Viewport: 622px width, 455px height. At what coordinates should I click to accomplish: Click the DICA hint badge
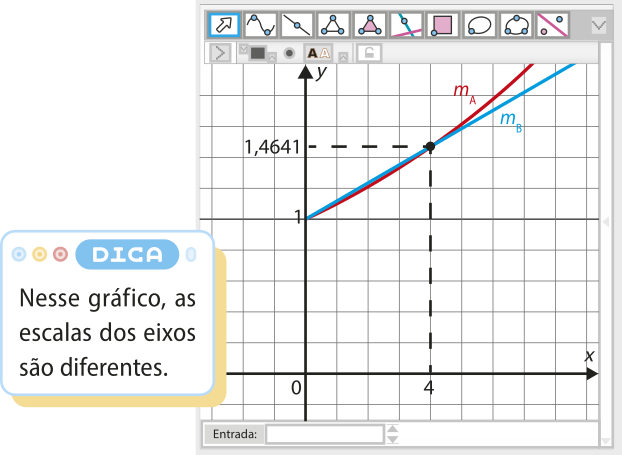click(x=127, y=254)
